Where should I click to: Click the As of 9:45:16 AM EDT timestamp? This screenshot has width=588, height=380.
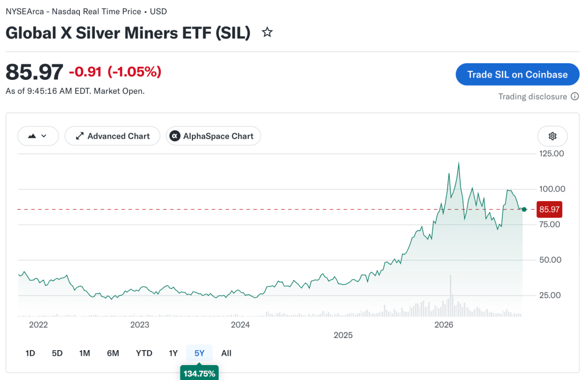point(75,91)
